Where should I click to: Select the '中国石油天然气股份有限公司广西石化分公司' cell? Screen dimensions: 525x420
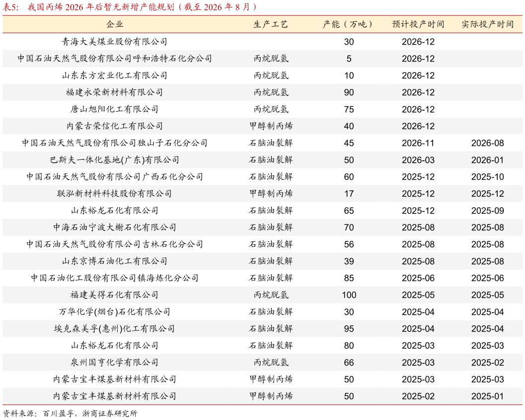(115, 177)
